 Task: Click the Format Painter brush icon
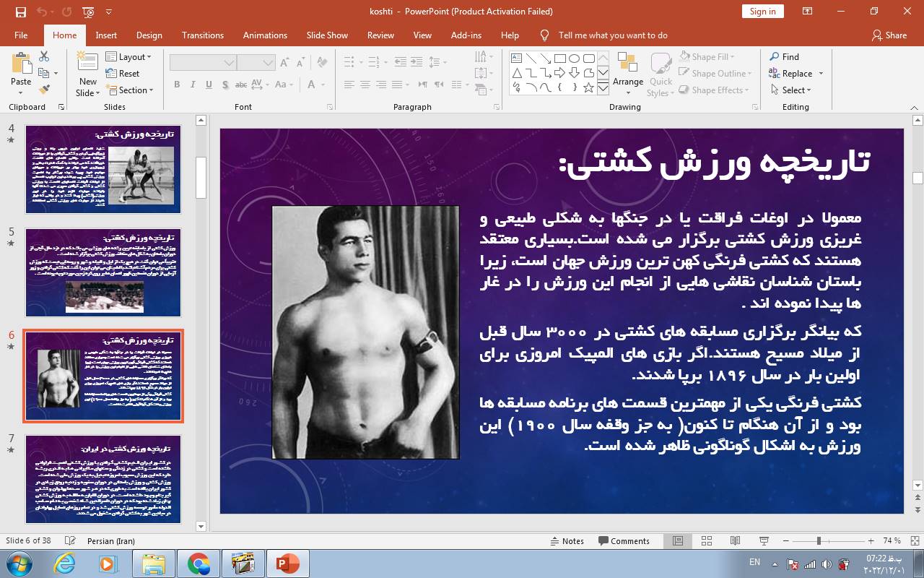click(x=44, y=90)
